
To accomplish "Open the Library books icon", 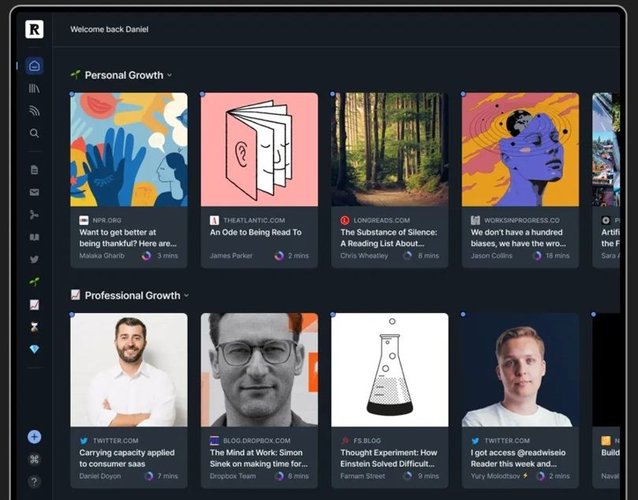I will pos(34,88).
